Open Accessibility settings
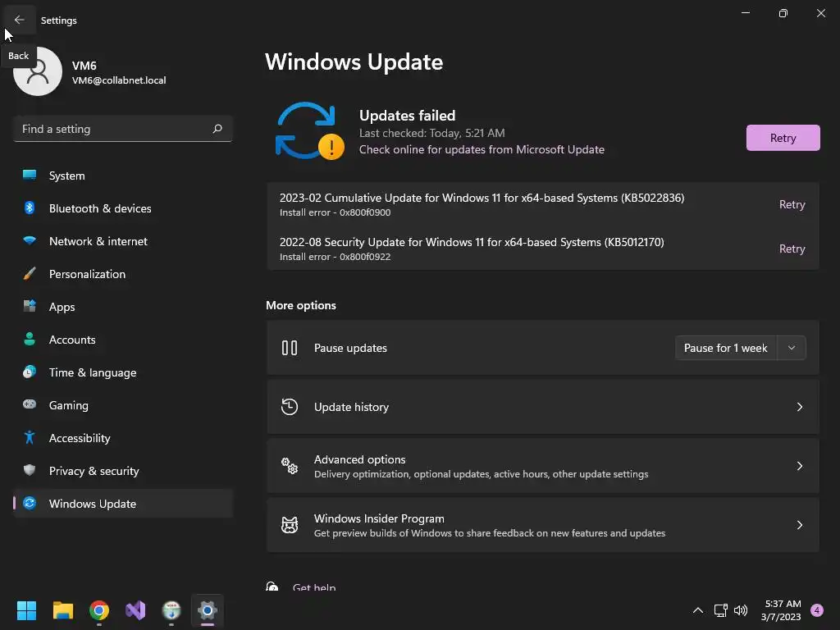The width and height of the screenshot is (840, 630). [x=123, y=438]
